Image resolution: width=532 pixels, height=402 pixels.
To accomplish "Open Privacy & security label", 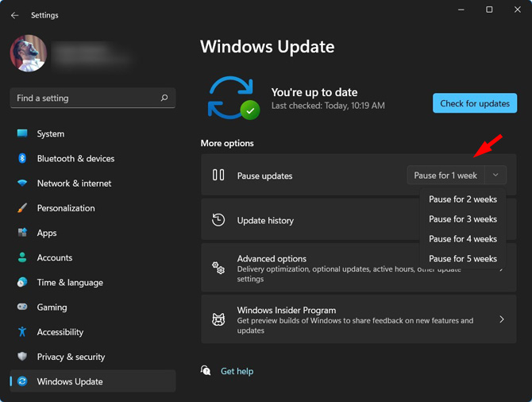I will [x=71, y=357].
